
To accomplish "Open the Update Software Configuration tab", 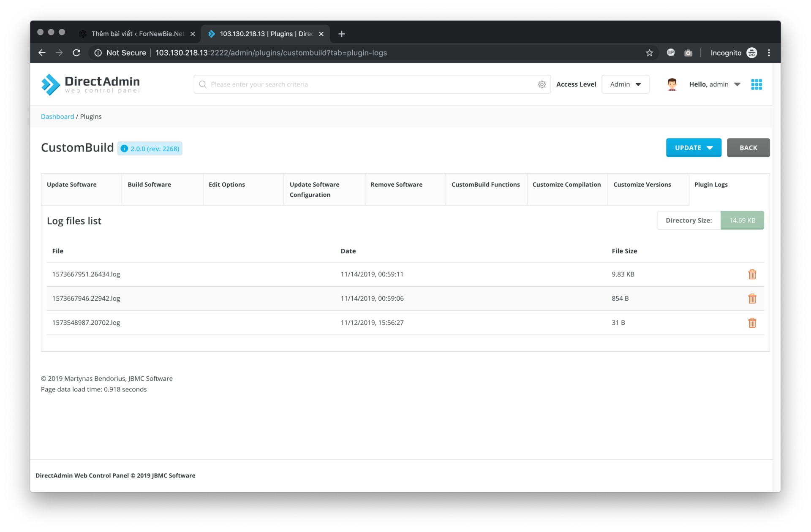I will [324, 189].
